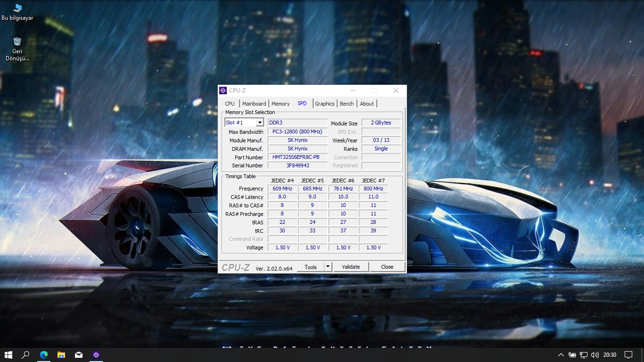Click CAS# Latency value 10.0
Viewport: 644px width, 362px height.
point(343,197)
